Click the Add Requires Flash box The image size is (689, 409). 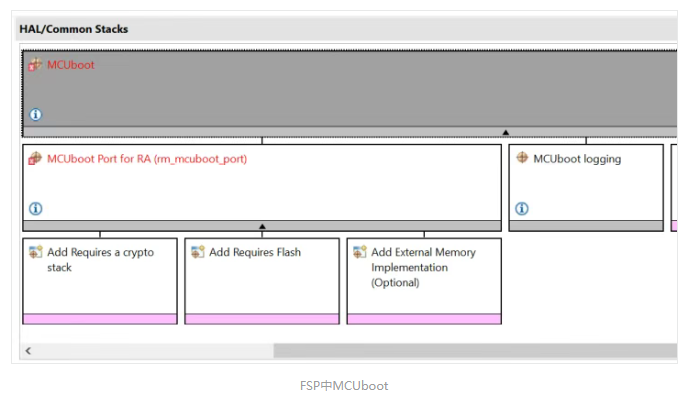(x=262, y=281)
